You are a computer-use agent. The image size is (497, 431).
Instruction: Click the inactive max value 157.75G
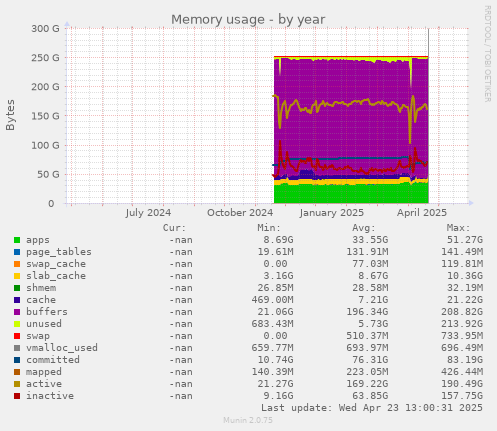tap(462, 396)
